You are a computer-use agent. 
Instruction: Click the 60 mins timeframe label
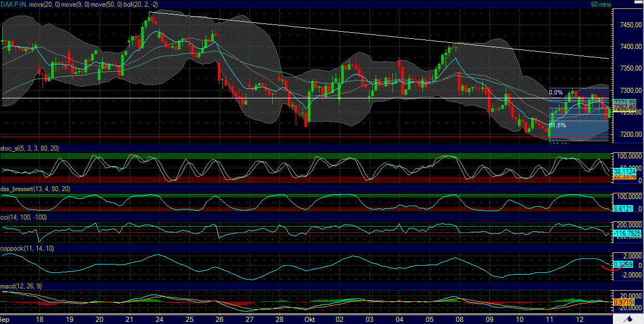tap(600, 4)
